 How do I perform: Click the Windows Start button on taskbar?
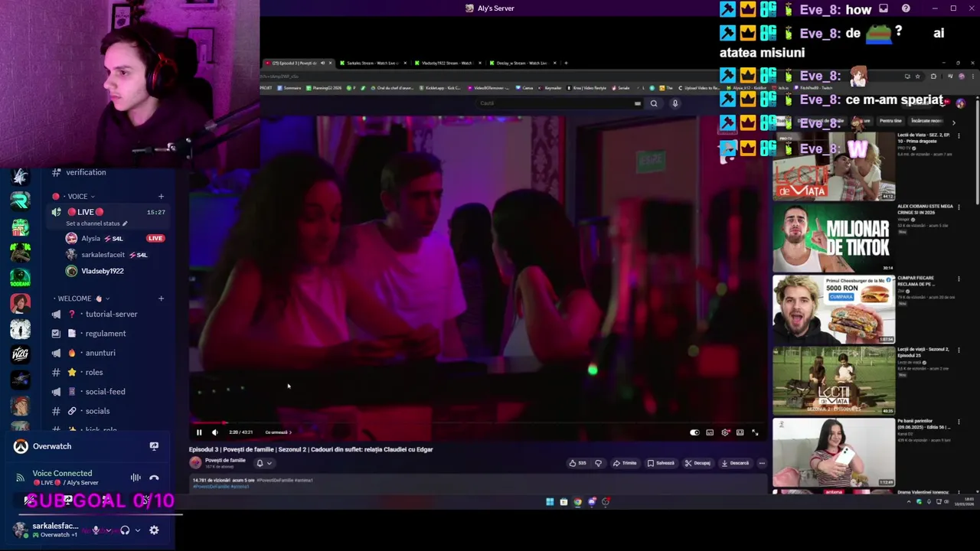click(550, 502)
